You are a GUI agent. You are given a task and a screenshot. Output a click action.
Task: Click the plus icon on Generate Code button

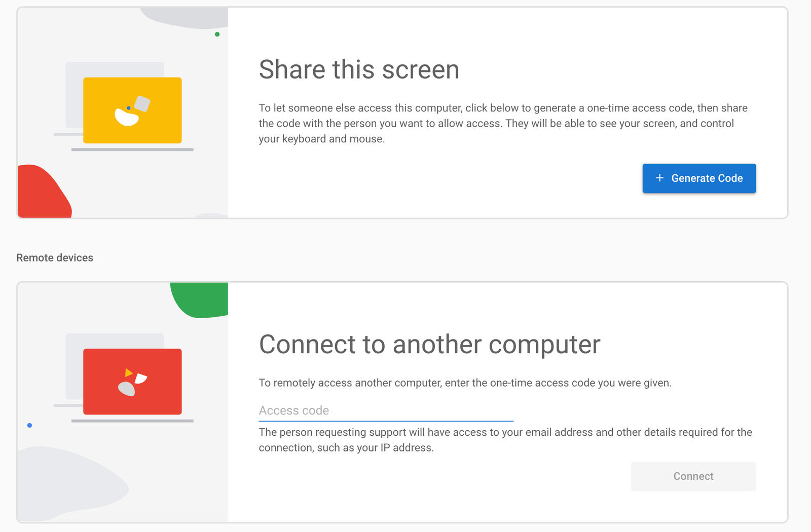pyautogui.click(x=659, y=178)
